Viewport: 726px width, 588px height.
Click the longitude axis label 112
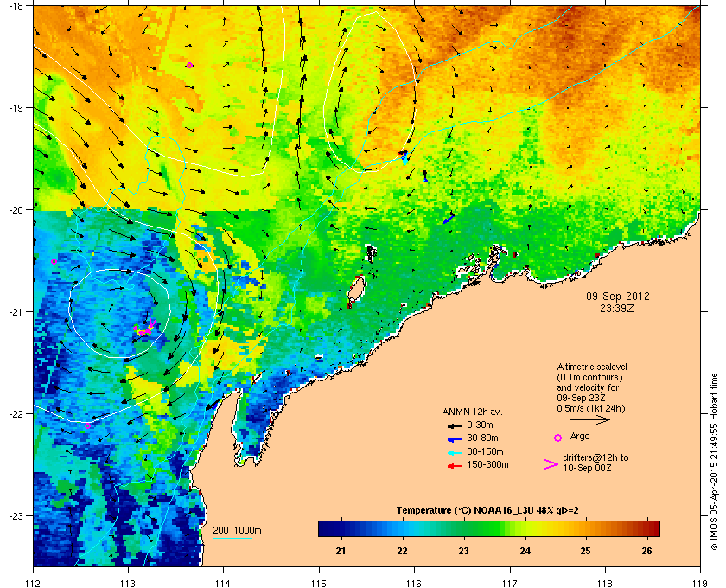(x=34, y=584)
